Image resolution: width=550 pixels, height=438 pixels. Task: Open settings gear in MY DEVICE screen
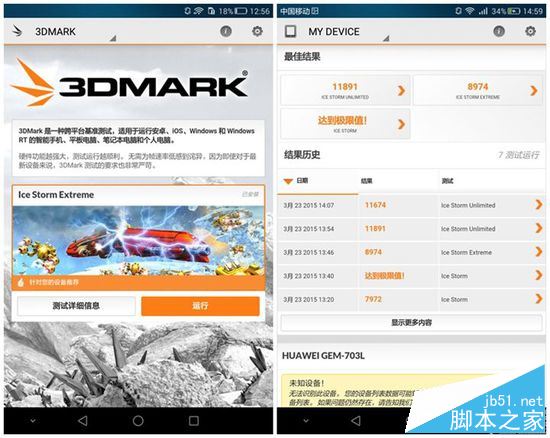click(x=530, y=31)
